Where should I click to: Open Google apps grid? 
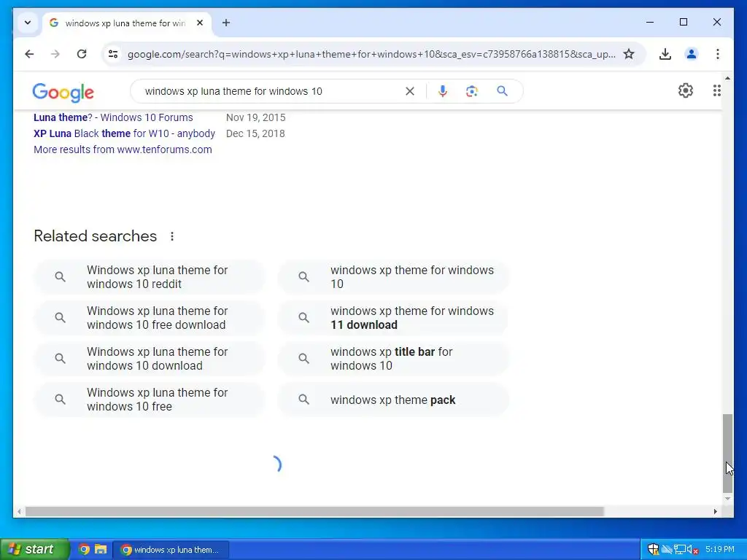(x=716, y=90)
